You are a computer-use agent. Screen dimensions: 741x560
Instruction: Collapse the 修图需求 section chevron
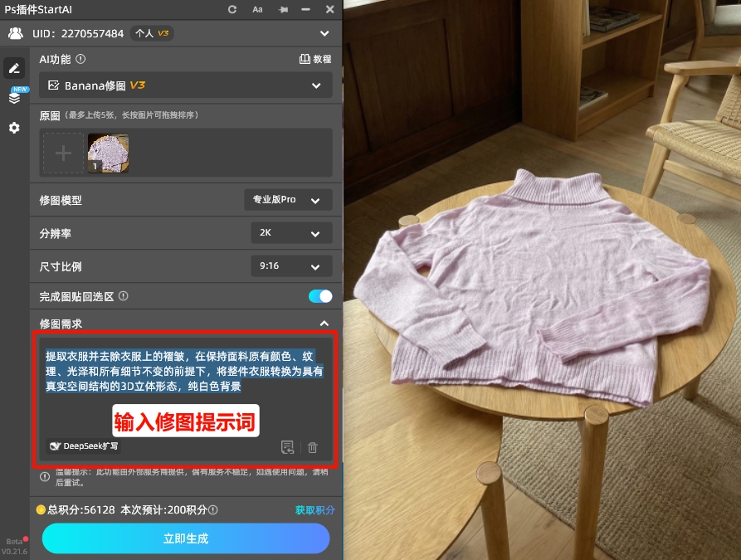tap(324, 324)
